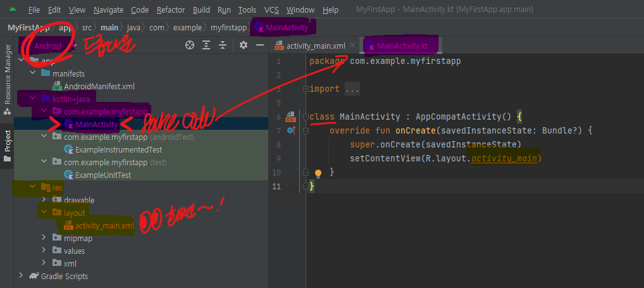This screenshot has height=288, width=644.
Task: Click the manifest file icon beside AndroidManifest.xml
Action: tap(58, 87)
